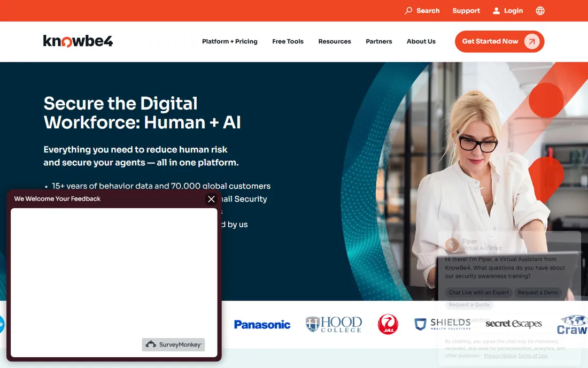588x368 pixels.
Task: Click the Support link
Action: (x=466, y=11)
